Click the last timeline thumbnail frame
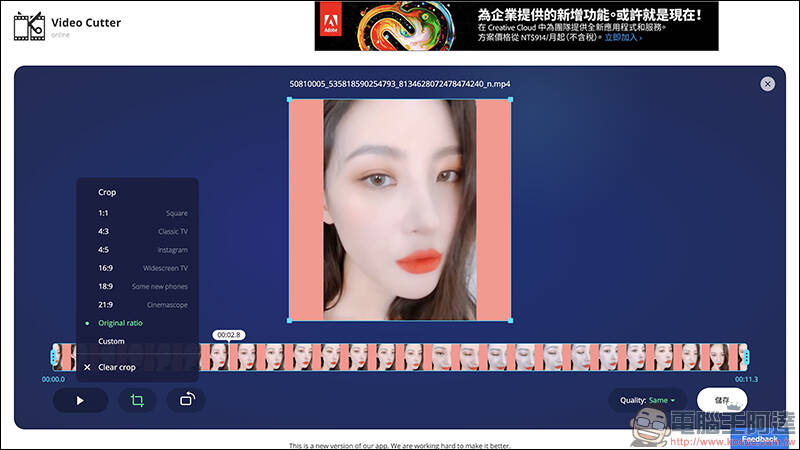The width and height of the screenshot is (800, 450). [x=742, y=357]
